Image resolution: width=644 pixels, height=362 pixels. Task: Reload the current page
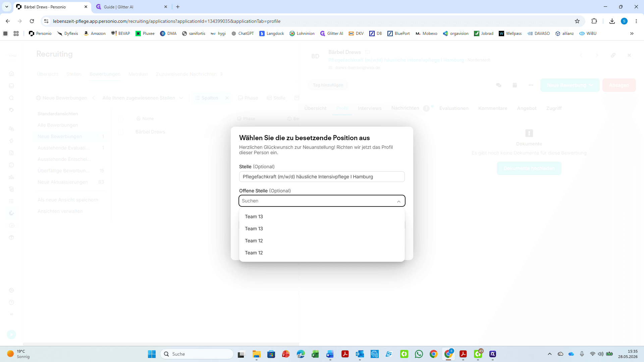[32, 21]
